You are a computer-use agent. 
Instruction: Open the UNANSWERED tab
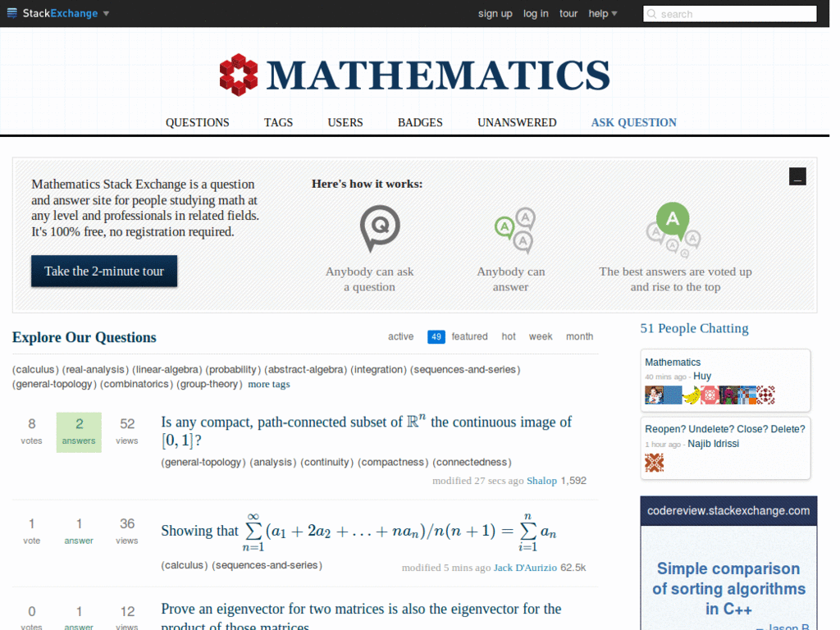517,122
